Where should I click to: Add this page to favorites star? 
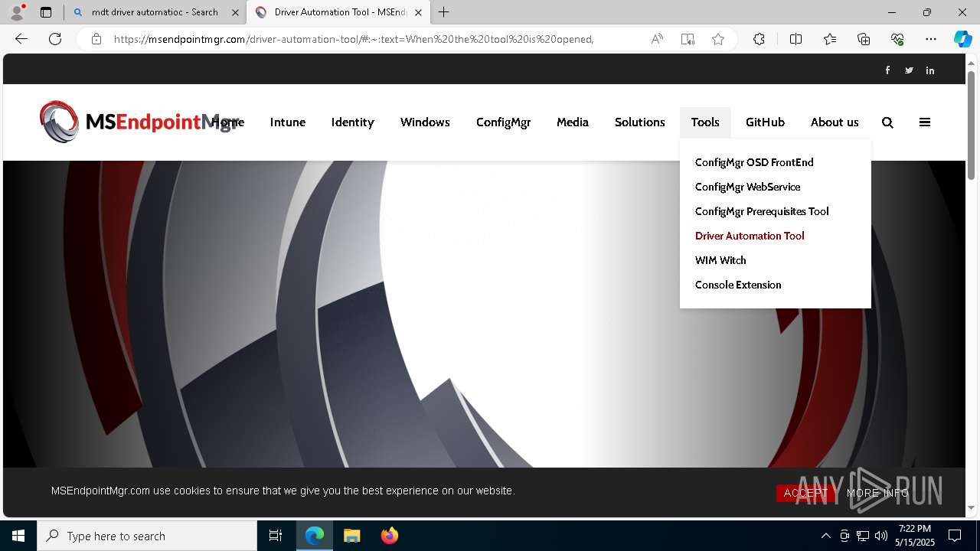point(718,39)
